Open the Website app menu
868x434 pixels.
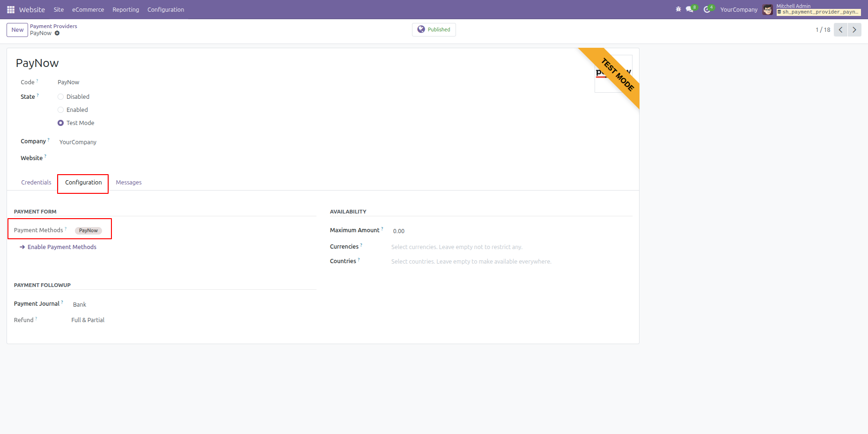point(32,9)
